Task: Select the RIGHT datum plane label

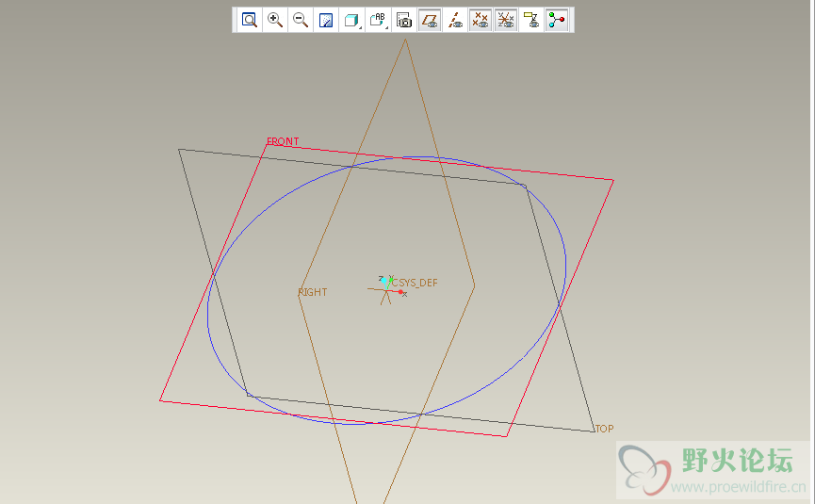Action: [x=313, y=292]
